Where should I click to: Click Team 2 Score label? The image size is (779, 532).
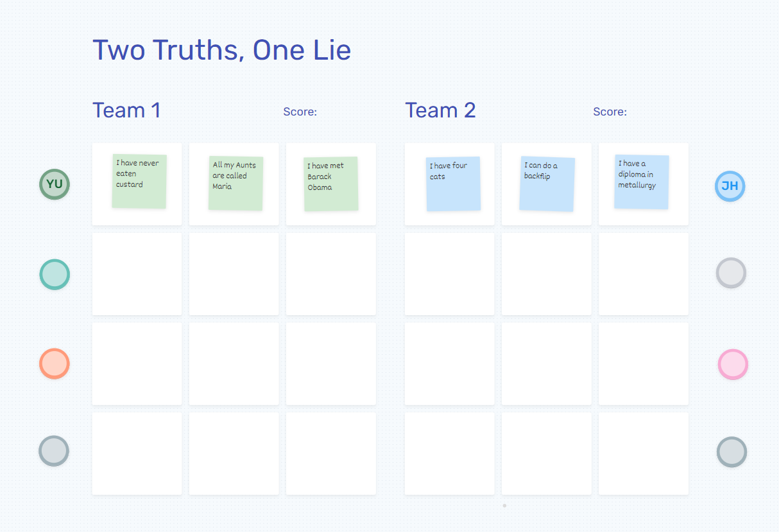610,112
